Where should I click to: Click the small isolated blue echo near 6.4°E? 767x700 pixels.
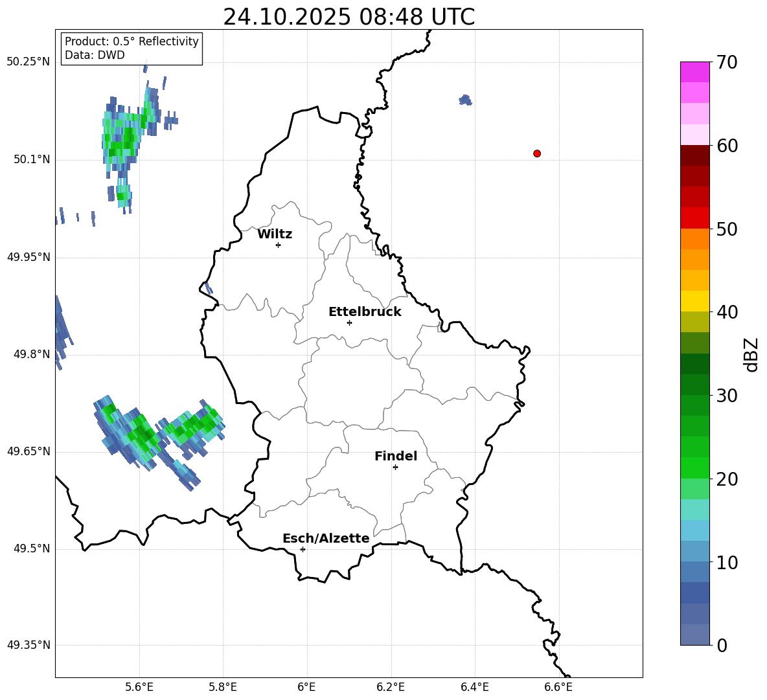tap(465, 100)
